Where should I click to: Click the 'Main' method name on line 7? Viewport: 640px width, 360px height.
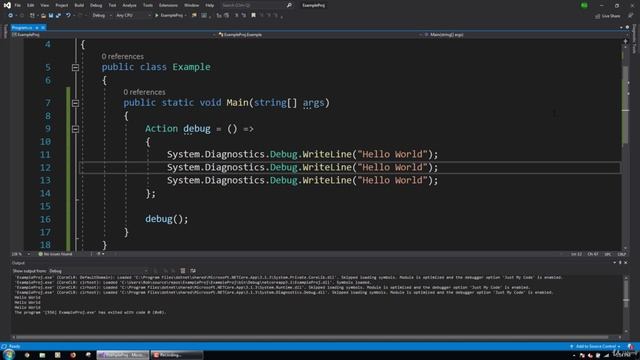click(x=238, y=102)
